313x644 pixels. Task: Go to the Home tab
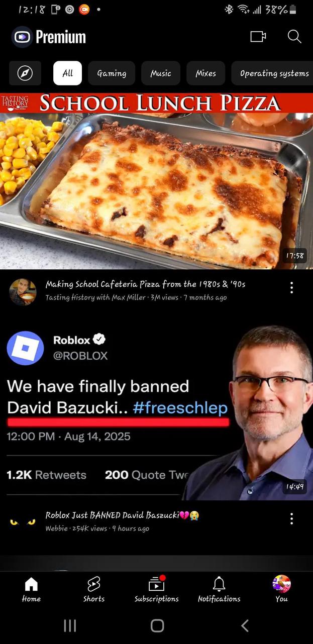31,589
